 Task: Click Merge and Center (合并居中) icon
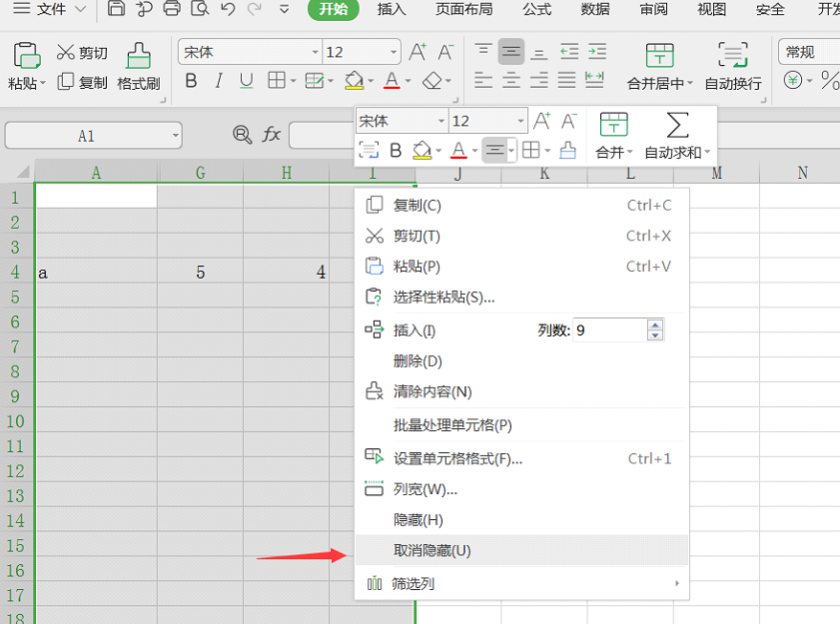660,55
